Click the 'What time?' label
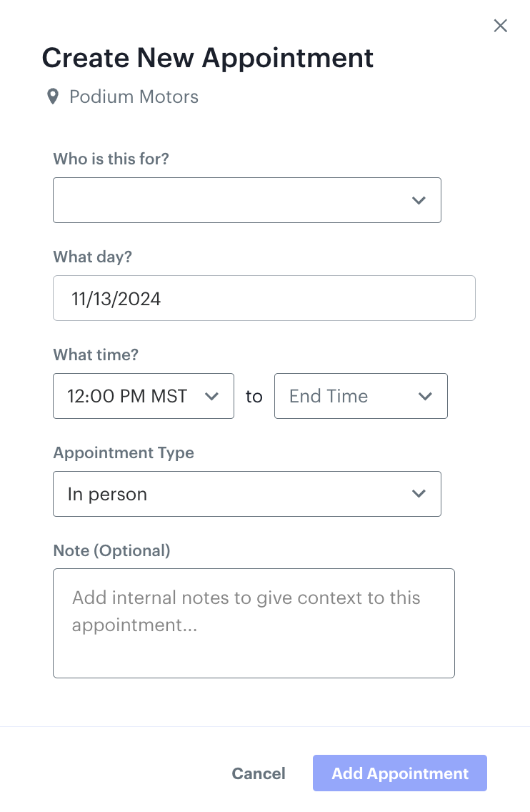530x812 pixels. click(95, 355)
